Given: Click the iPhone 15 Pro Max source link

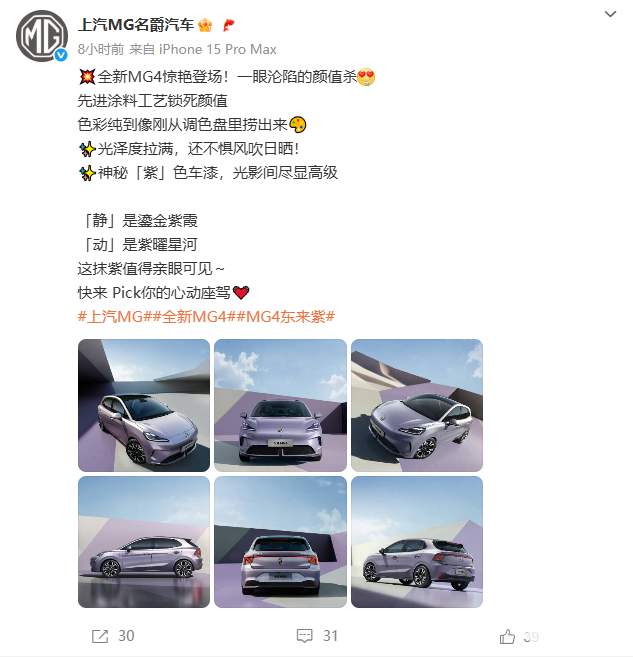Looking at the screenshot, I should click(x=217, y=49).
